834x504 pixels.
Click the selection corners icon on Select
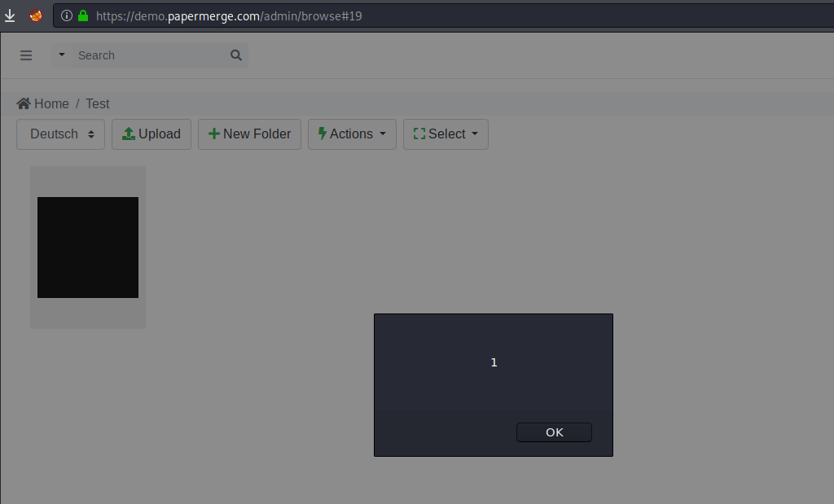click(x=419, y=134)
